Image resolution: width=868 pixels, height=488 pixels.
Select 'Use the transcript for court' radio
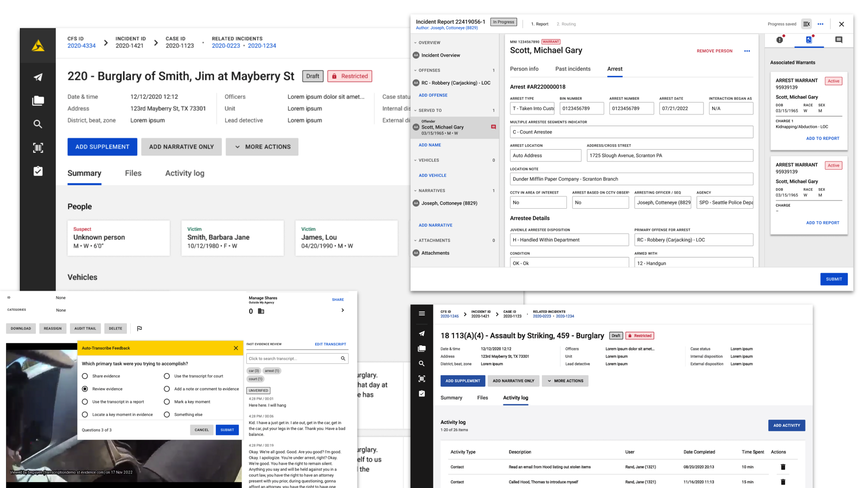pyautogui.click(x=167, y=376)
